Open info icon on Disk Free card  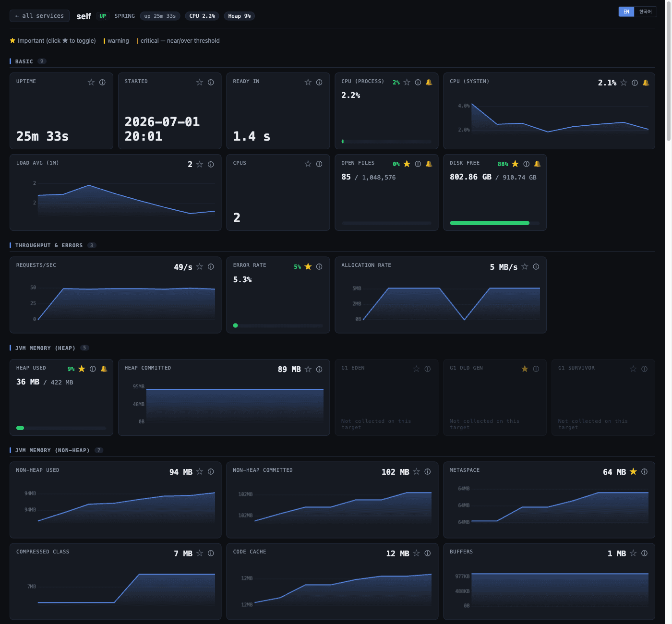(x=527, y=164)
